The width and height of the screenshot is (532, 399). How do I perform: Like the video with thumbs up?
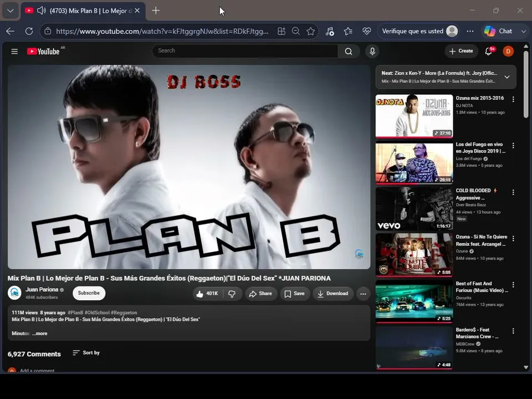207,294
